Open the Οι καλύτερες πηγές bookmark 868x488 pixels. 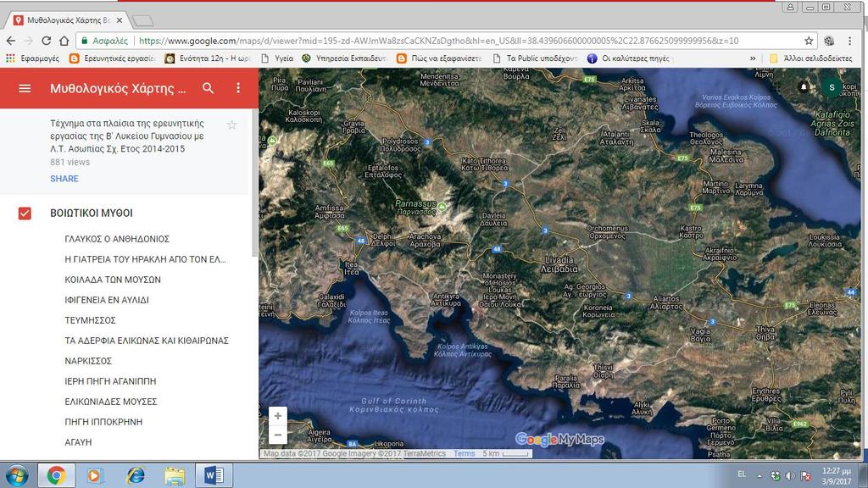(x=630, y=58)
